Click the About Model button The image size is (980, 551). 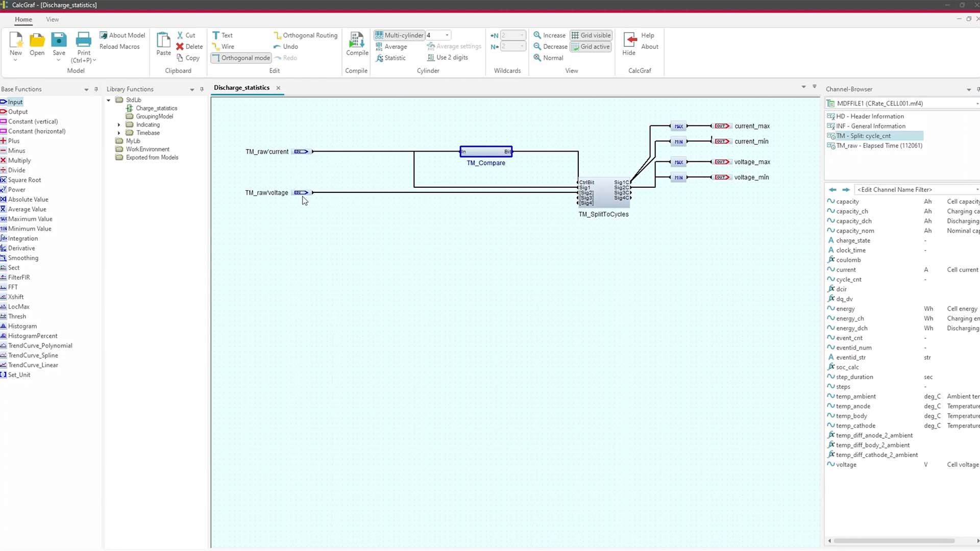[x=122, y=35]
